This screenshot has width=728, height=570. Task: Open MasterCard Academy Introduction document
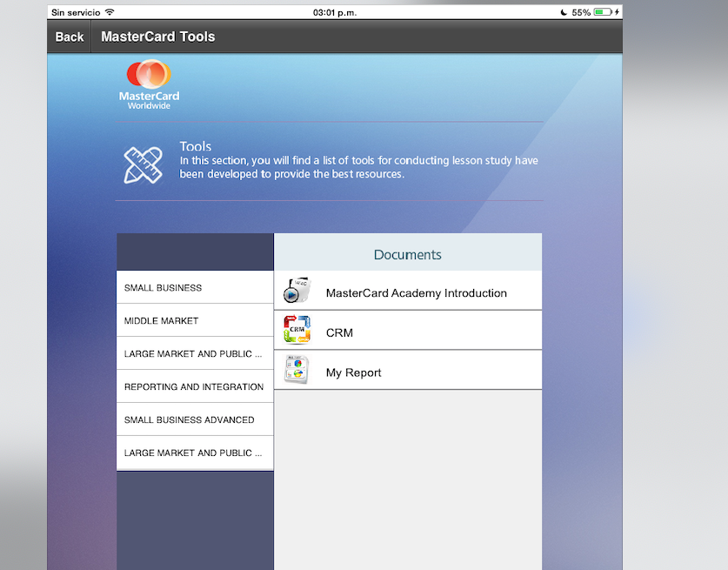[408, 291]
